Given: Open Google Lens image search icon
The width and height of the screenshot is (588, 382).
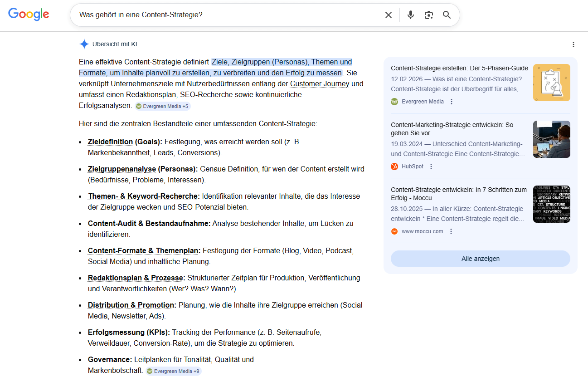Looking at the screenshot, I should 428,15.
